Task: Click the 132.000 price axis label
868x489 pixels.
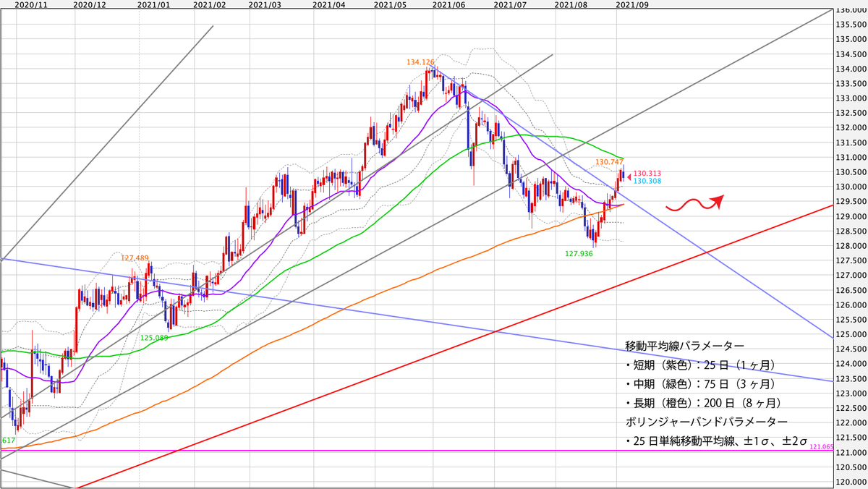Action: pyautogui.click(x=852, y=128)
